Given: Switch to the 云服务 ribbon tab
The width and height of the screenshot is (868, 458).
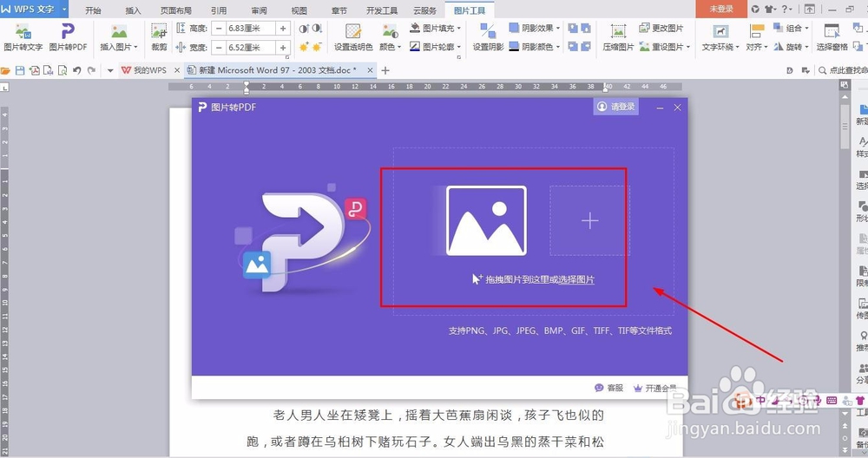Looking at the screenshot, I should coord(424,10).
